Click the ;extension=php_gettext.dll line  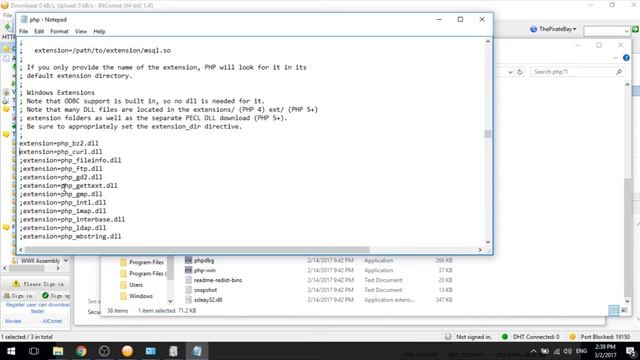(68, 186)
